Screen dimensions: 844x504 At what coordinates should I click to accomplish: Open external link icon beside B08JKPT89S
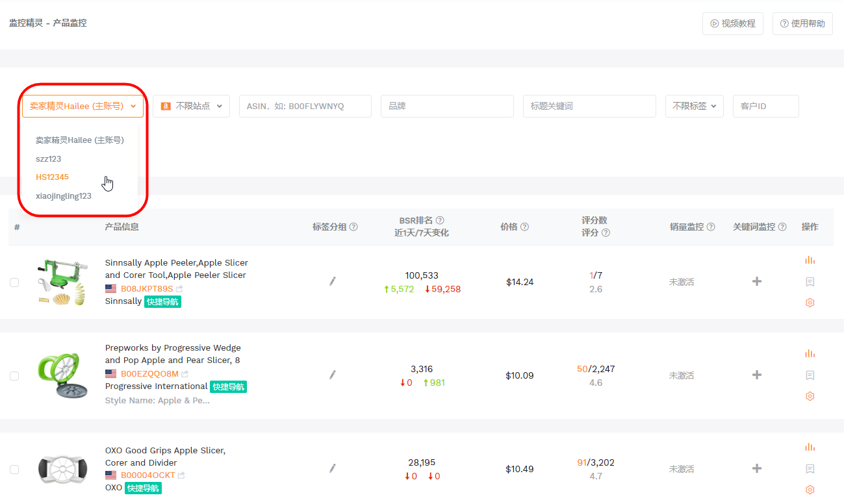[179, 289]
